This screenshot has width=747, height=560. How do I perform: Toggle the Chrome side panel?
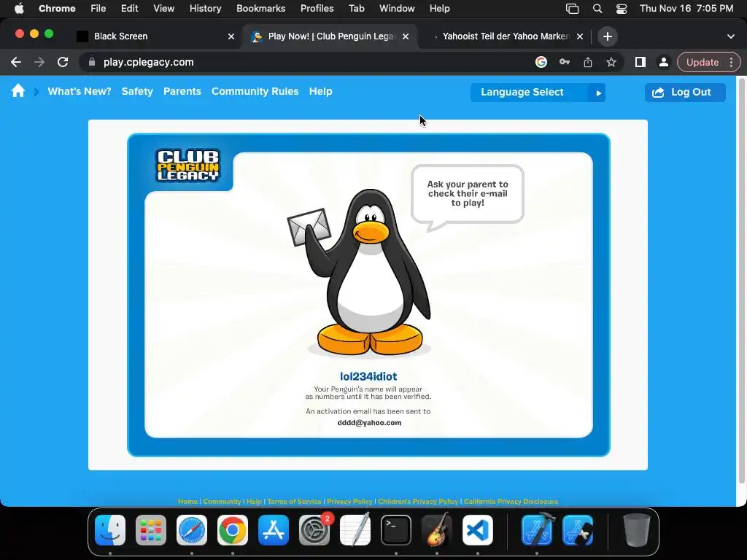point(640,63)
